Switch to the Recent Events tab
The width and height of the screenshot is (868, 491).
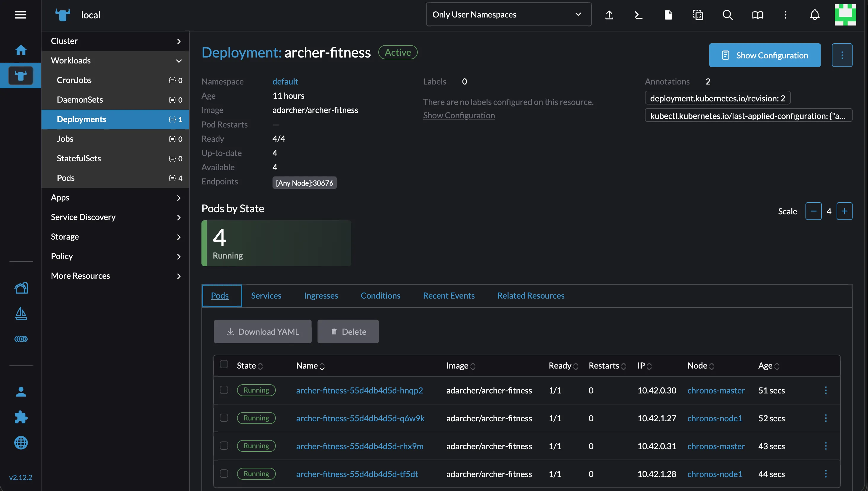click(449, 296)
